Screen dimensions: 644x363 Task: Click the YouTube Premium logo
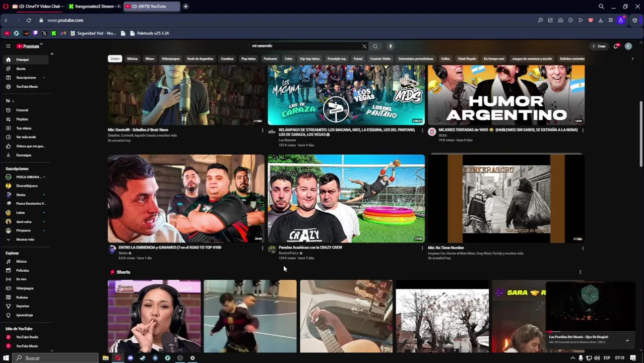pyautogui.click(x=28, y=46)
